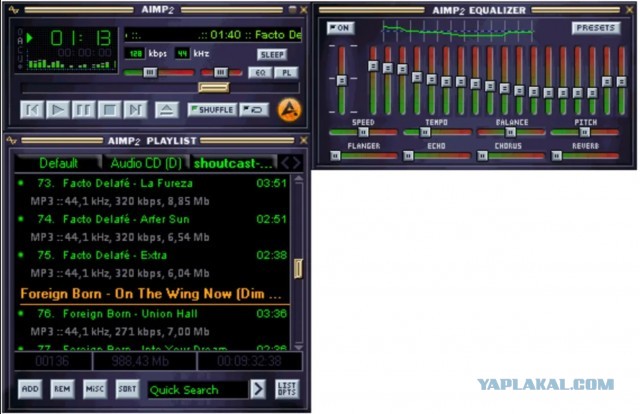The width and height of the screenshot is (640, 414).
Task: Click the Previous track button
Action: [x=32, y=110]
